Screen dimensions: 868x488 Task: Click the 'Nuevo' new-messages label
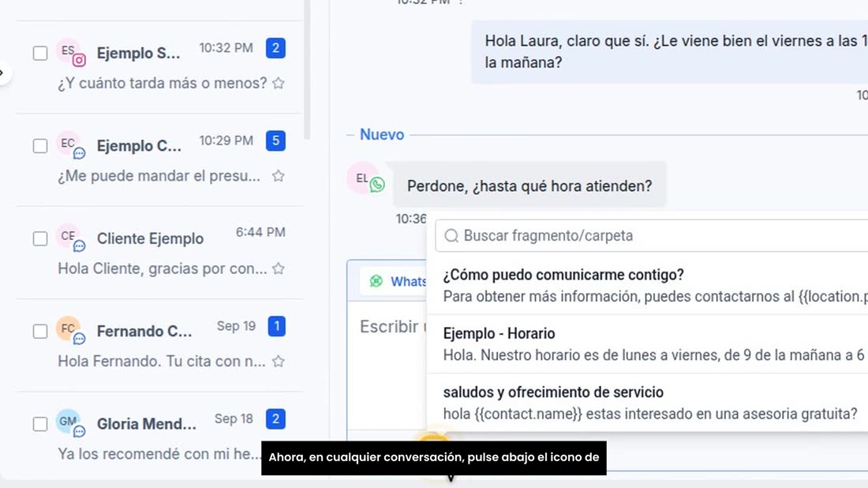click(382, 134)
